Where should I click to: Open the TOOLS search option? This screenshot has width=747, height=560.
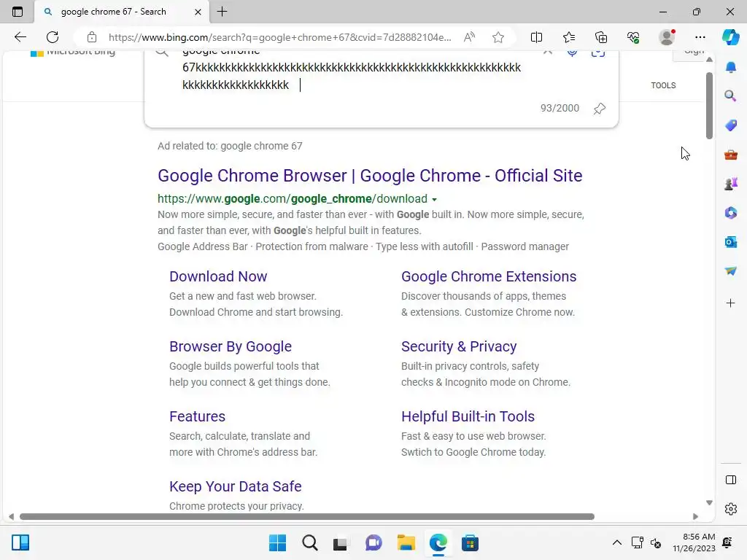663,85
